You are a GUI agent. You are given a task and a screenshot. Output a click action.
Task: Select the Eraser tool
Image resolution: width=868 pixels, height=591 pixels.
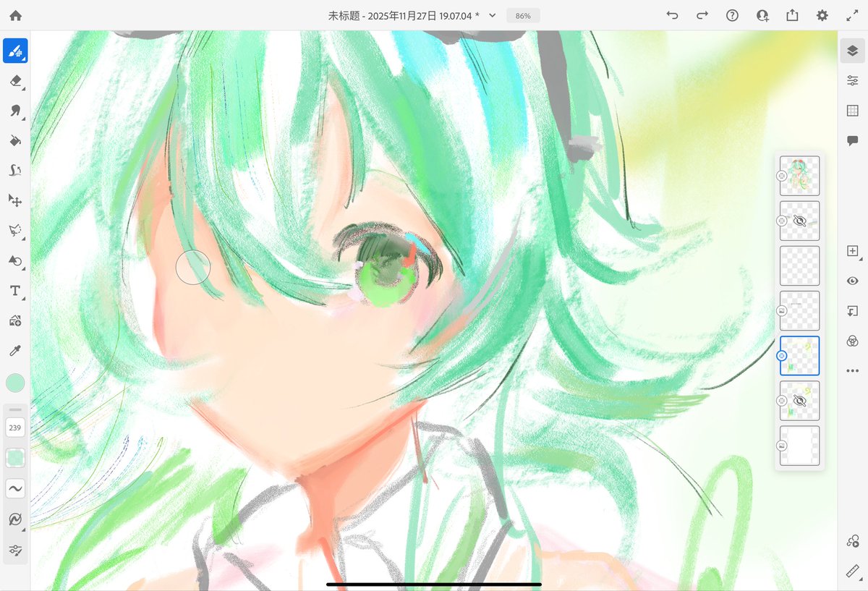coord(15,80)
